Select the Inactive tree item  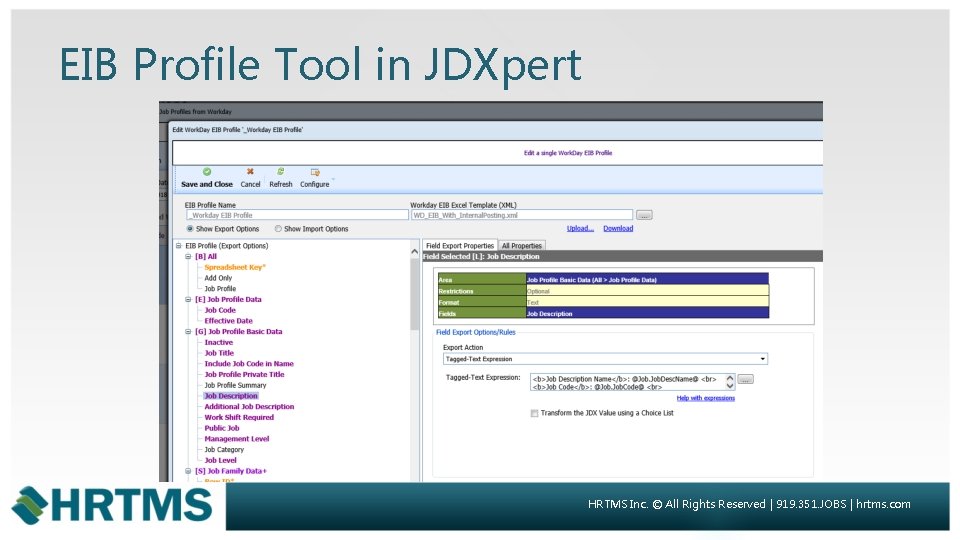219,343
